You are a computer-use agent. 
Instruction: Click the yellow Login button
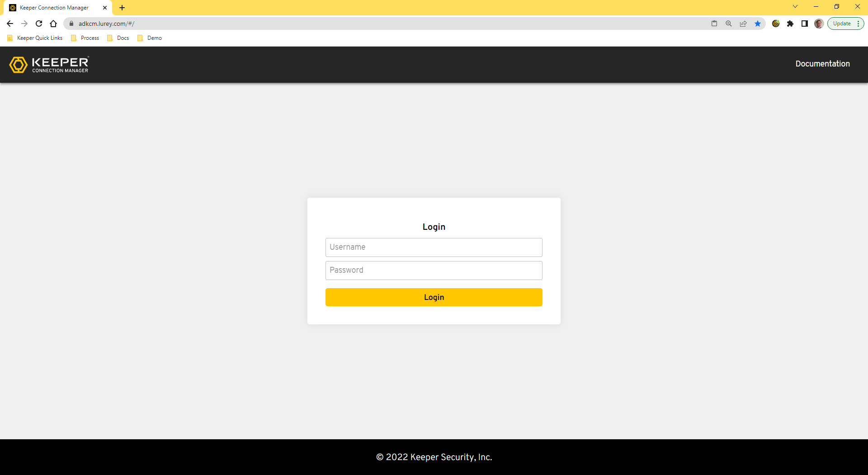(434, 297)
